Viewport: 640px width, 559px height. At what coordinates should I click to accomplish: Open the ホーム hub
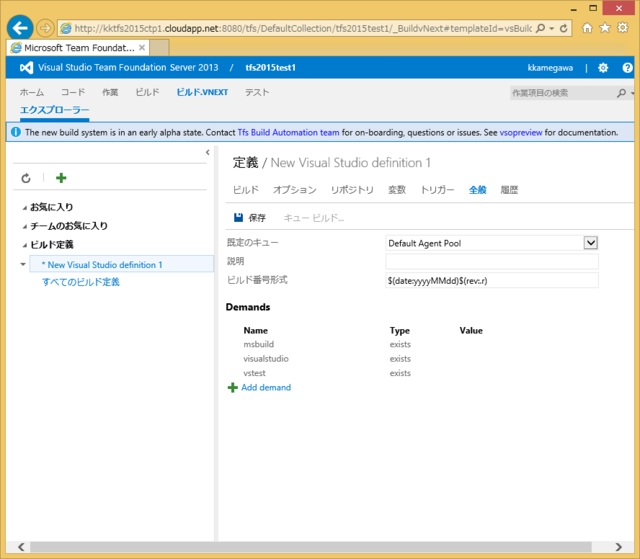tap(32, 92)
